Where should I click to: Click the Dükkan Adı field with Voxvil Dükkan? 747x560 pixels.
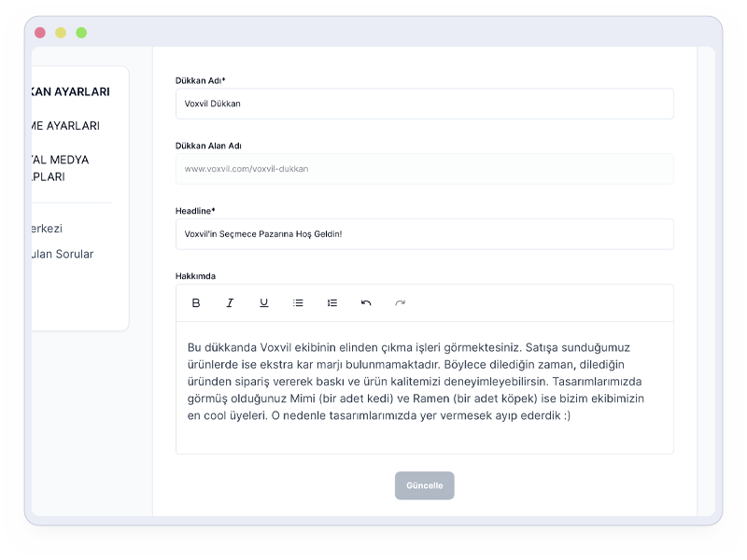pos(424,104)
